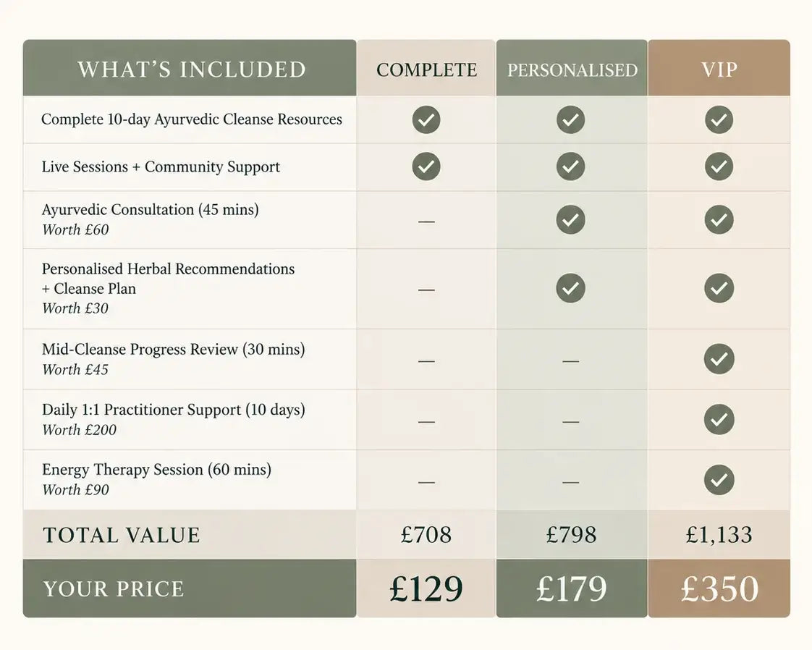This screenshot has height=650, width=812.
Task: Click VIP checkmark for Daily Practitioner Support
Action: click(x=719, y=419)
